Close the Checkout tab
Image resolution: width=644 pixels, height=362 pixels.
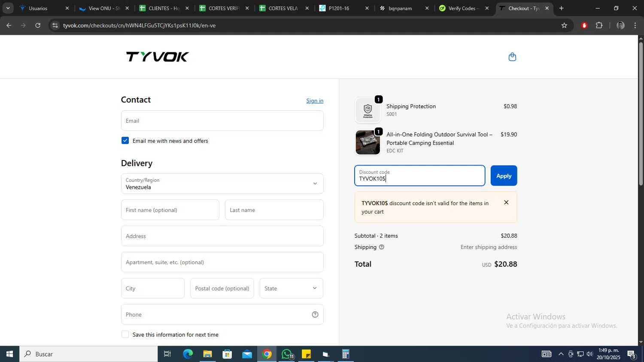(x=547, y=8)
